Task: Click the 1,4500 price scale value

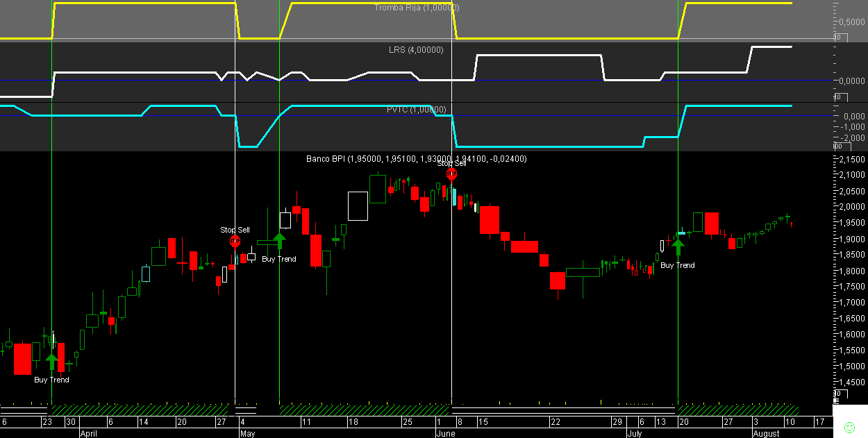Action: point(853,382)
